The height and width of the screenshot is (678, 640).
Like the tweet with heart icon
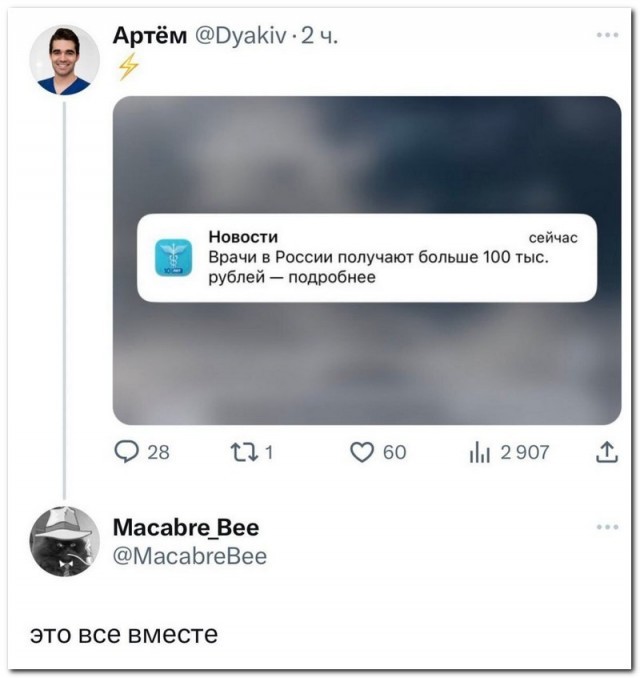pyautogui.click(x=361, y=452)
